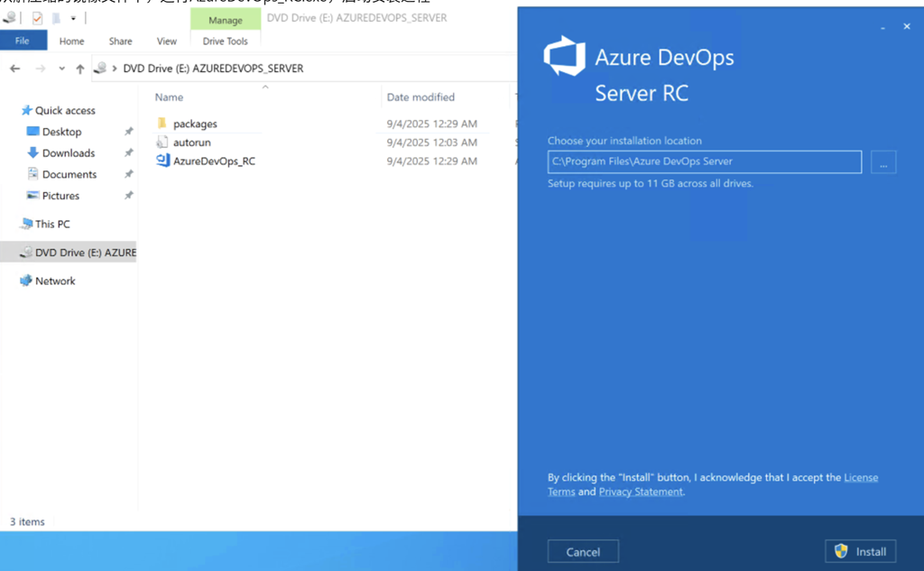This screenshot has height=571, width=924.
Task: Expand the address bar breadcrumb chevron
Action: pyautogui.click(x=115, y=69)
